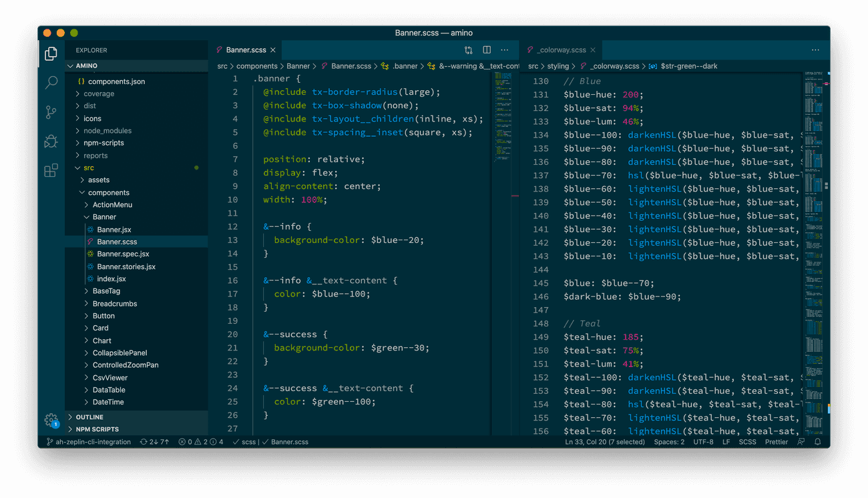Close the Banner.scss tab
Viewport: 868px width, 498px height.
coord(273,50)
